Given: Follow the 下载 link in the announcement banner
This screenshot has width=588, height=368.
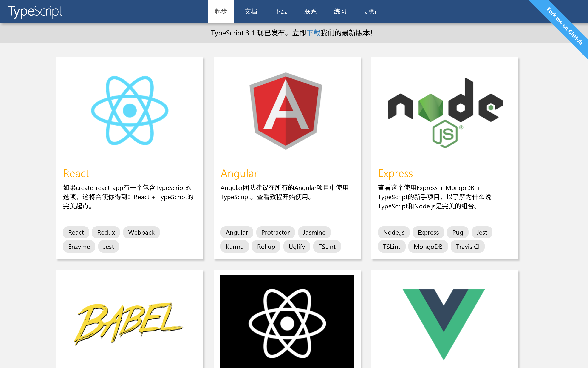Looking at the screenshot, I should click(313, 33).
